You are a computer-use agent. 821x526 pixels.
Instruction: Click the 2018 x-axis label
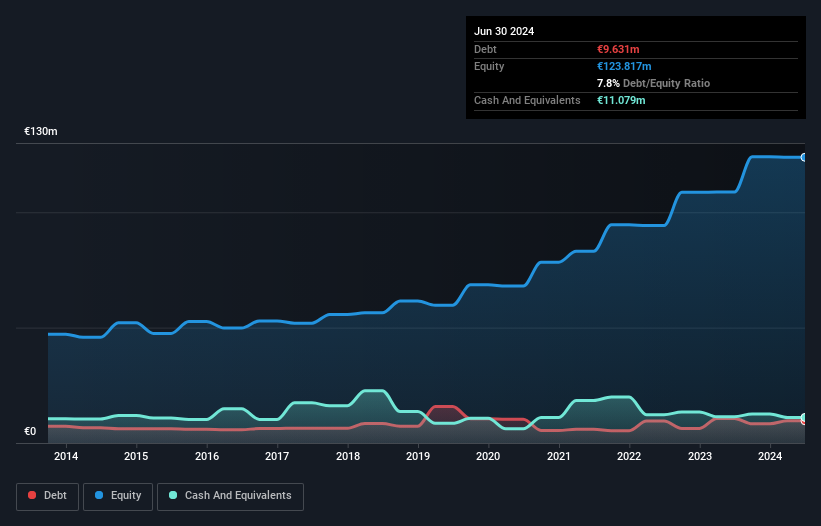348,456
